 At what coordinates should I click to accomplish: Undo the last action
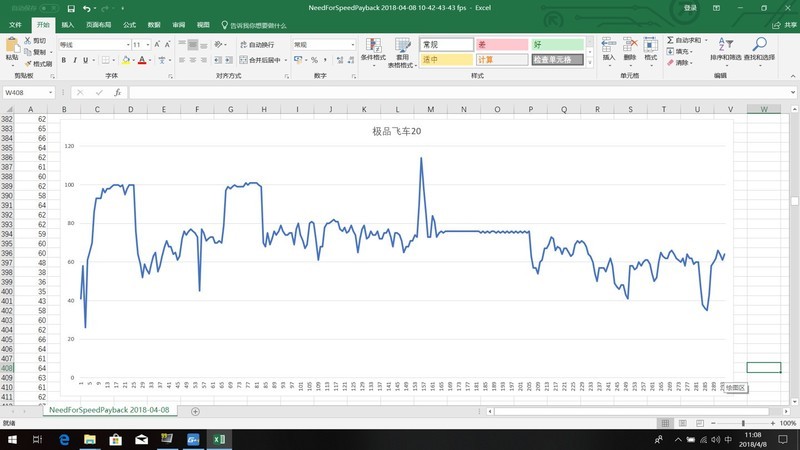coord(87,9)
